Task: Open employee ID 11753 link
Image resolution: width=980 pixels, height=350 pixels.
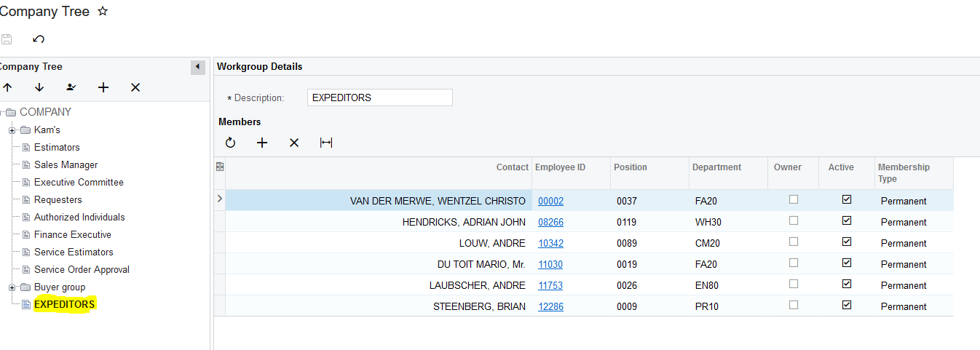Action: 550,285
